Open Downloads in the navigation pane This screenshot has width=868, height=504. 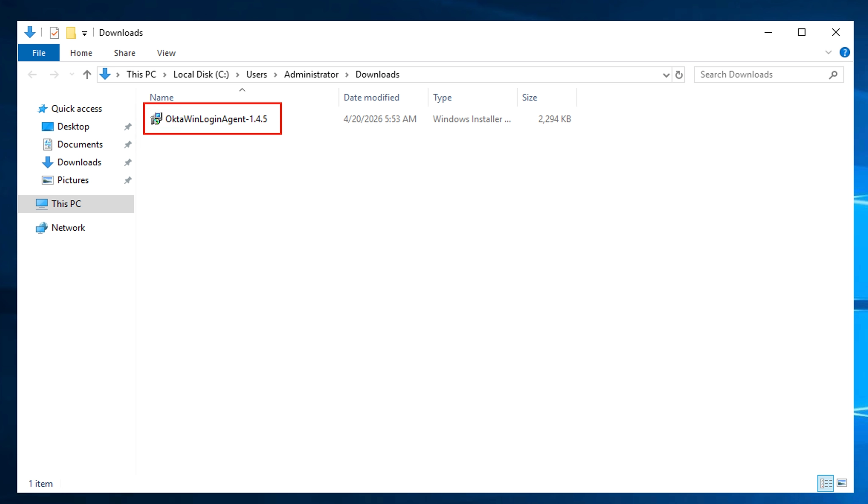[79, 162]
